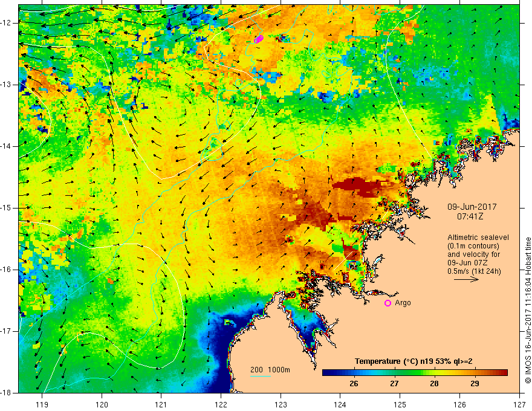Screen dimensions: 532x411
Task: Click latitude label -17 on left axis
Action: (x=6, y=331)
